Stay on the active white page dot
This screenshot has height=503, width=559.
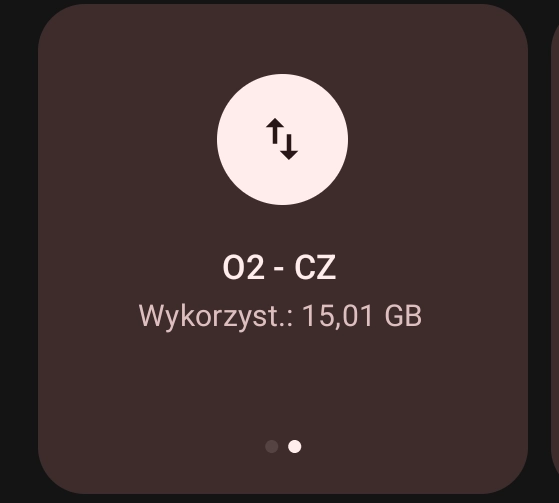coord(294,446)
